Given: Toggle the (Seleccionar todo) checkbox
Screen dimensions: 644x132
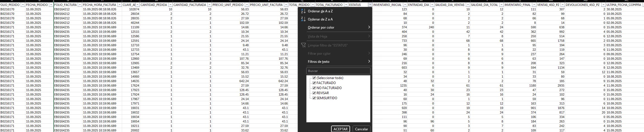Looking at the screenshot, I should coord(314,78).
